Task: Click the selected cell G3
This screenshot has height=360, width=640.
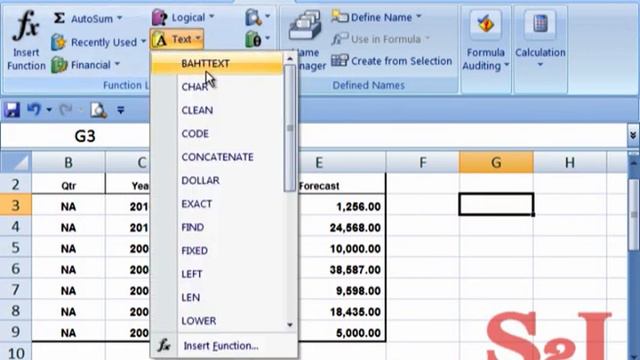Action: tap(496, 204)
